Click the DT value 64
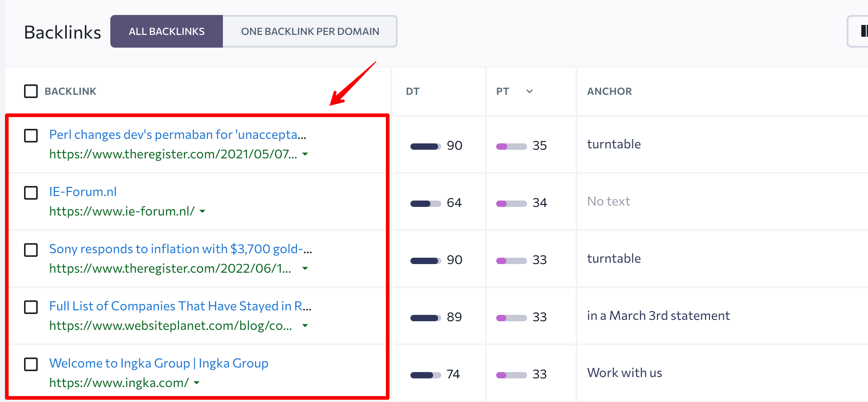 point(454,202)
